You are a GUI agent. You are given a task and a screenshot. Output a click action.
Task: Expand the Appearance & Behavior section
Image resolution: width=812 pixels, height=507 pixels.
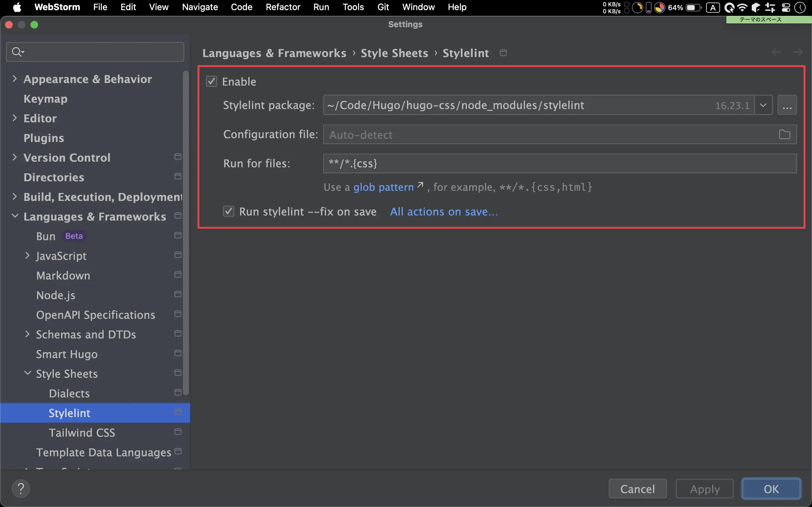[14, 79]
